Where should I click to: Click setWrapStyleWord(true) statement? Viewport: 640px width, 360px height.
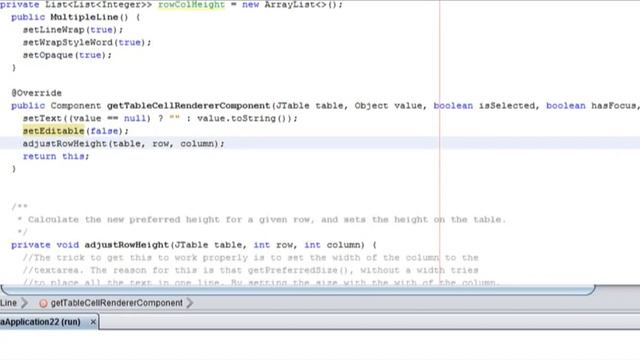(87, 42)
